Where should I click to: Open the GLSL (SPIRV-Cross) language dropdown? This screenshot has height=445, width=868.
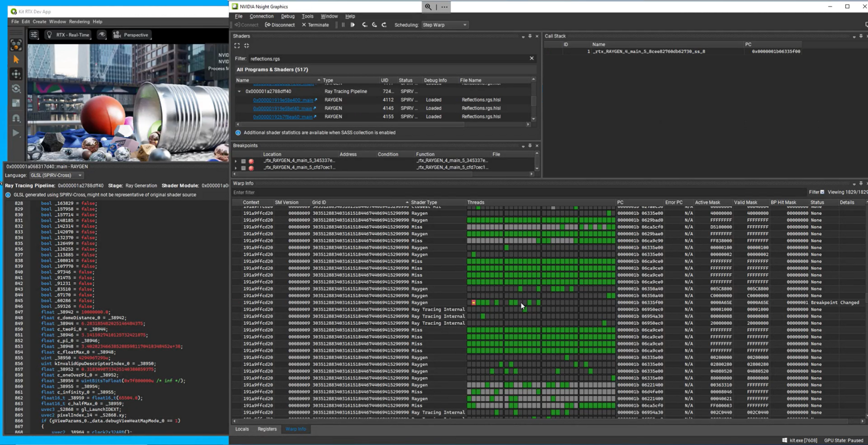click(56, 175)
